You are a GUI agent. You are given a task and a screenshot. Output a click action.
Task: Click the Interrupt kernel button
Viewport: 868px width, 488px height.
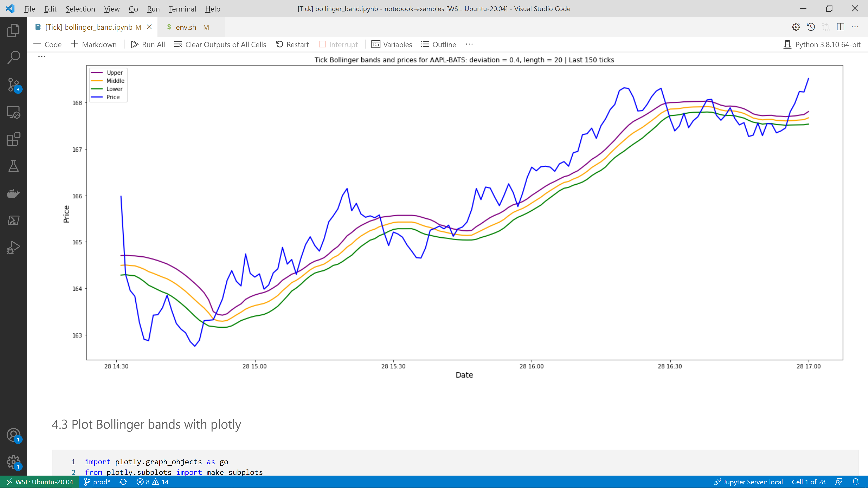pyautogui.click(x=338, y=45)
